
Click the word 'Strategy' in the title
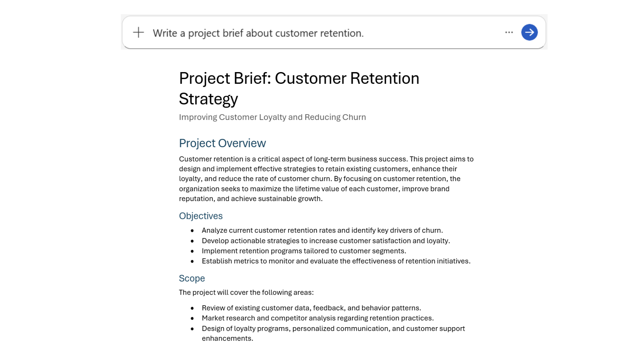click(208, 99)
